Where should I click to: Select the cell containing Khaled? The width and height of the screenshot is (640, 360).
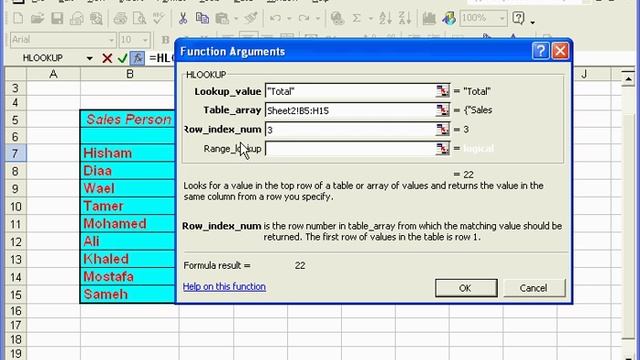[x=128, y=259]
